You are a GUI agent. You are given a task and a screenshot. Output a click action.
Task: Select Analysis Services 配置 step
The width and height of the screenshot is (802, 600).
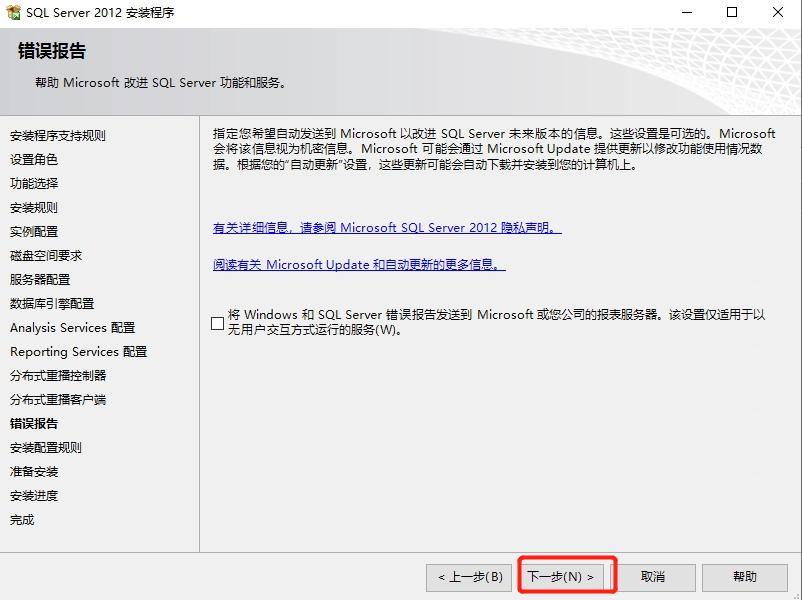coord(73,328)
